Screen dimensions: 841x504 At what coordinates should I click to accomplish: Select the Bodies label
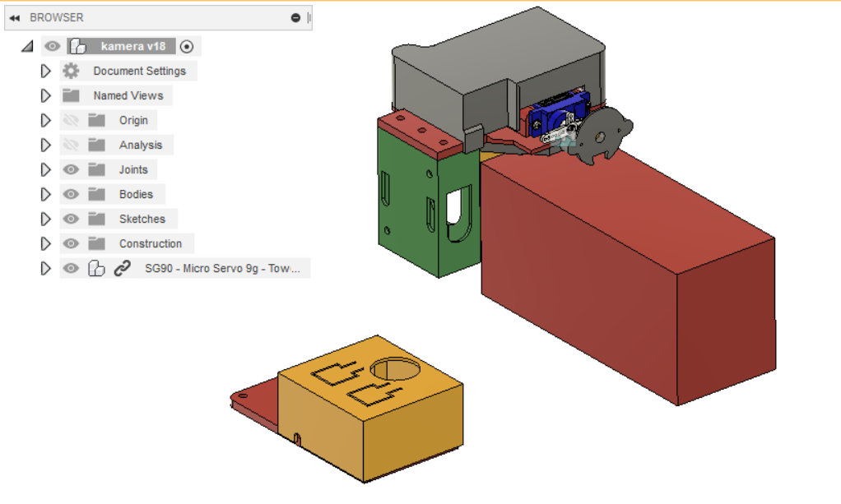[x=136, y=194]
